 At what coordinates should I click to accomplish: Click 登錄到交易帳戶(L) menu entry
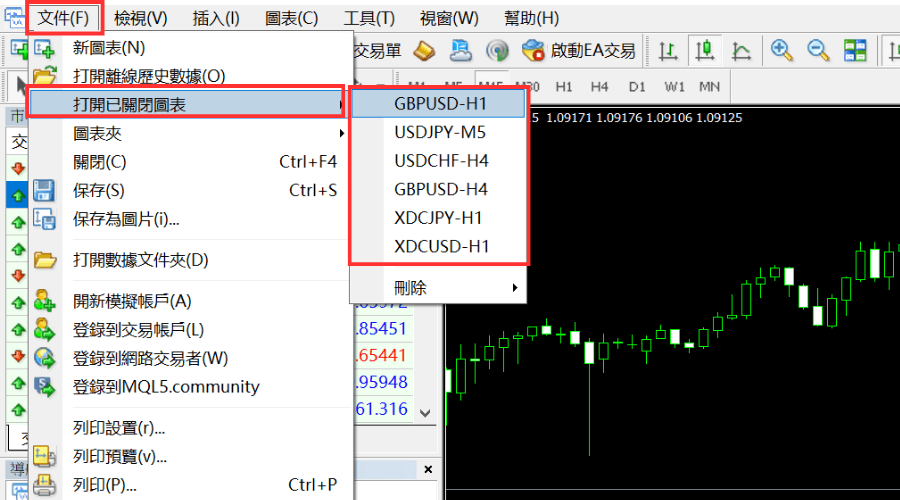[x=138, y=329]
